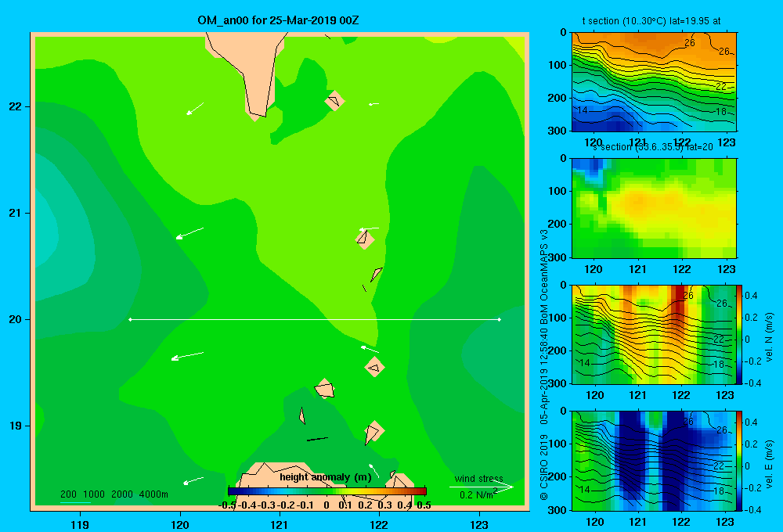
Task: Click the 's section' salinity plot title
Action: (652, 147)
